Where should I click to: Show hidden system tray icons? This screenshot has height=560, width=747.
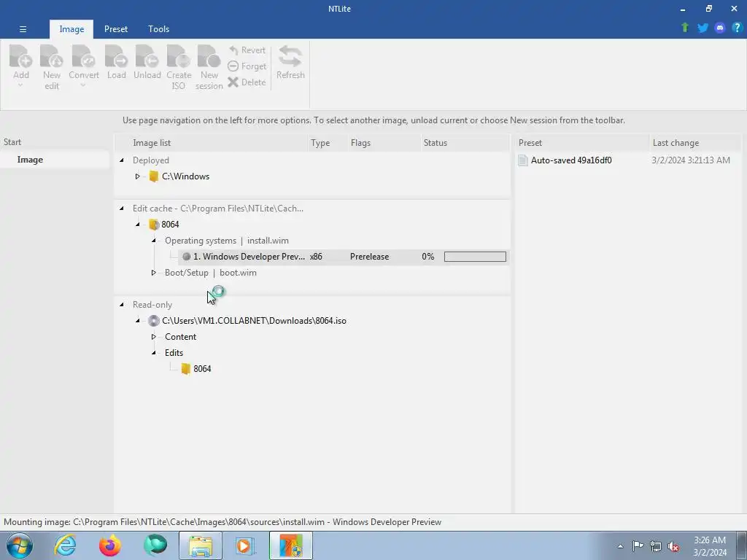620,546
